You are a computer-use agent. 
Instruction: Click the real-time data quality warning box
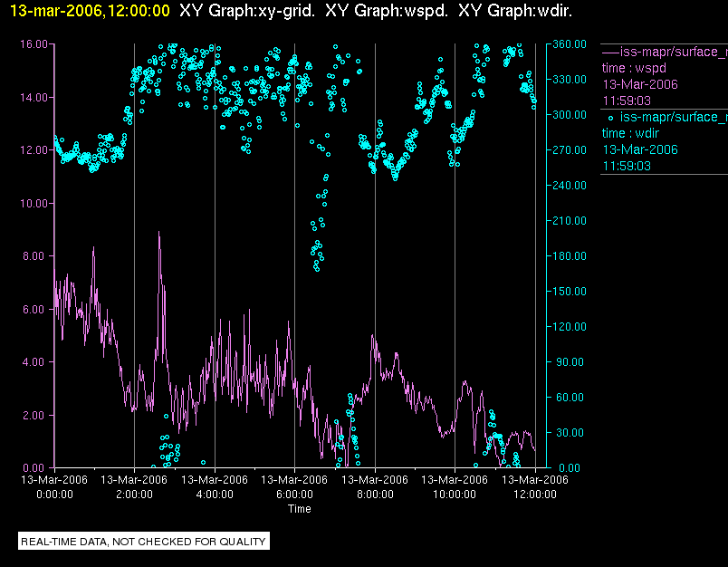pos(144,542)
